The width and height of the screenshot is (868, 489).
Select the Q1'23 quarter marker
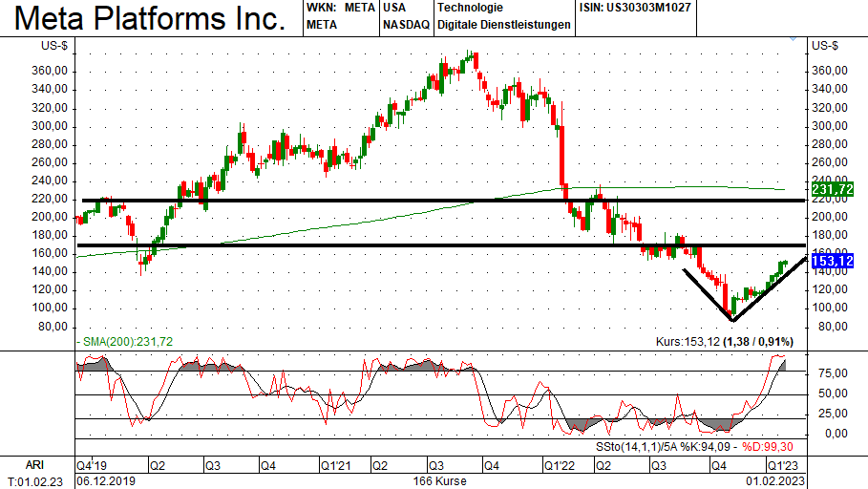point(783,465)
